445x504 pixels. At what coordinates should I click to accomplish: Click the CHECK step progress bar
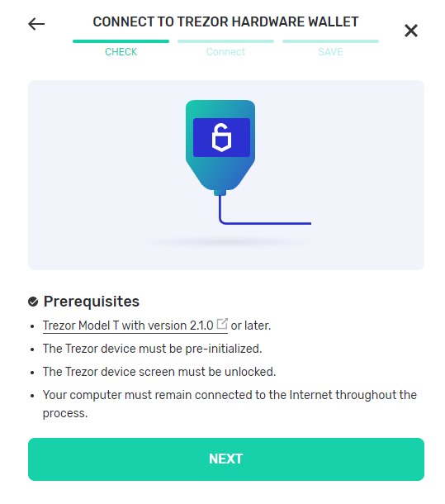pos(121,41)
